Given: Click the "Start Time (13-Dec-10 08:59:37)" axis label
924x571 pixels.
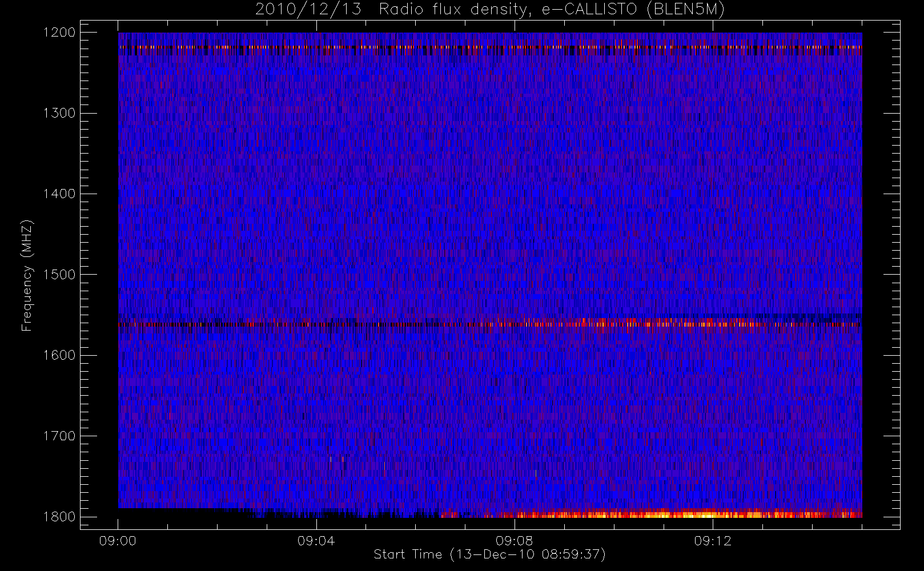Looking at the screenshot, I should tap(489, 554).
